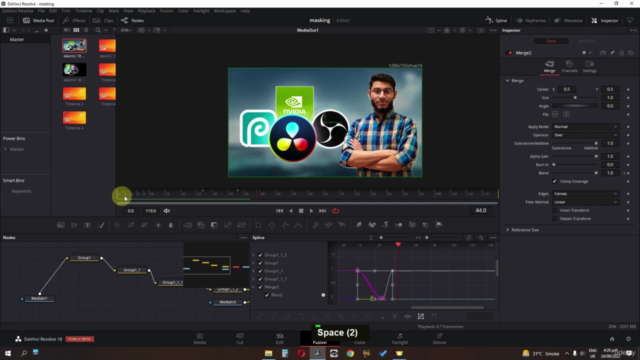640x360 pixels.
Task: Open the Filter Method dropdown
Action: [x=585, y=202]
